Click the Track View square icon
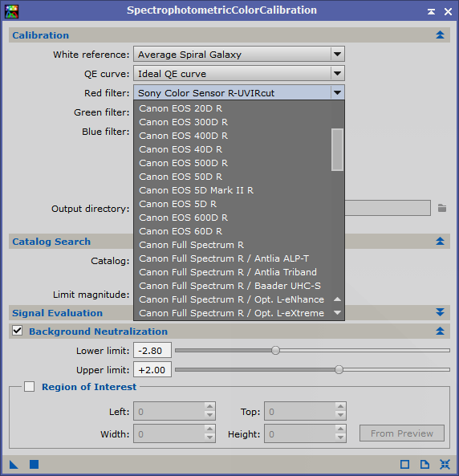This screenshot has width=459, height=476. coord(404,464)
